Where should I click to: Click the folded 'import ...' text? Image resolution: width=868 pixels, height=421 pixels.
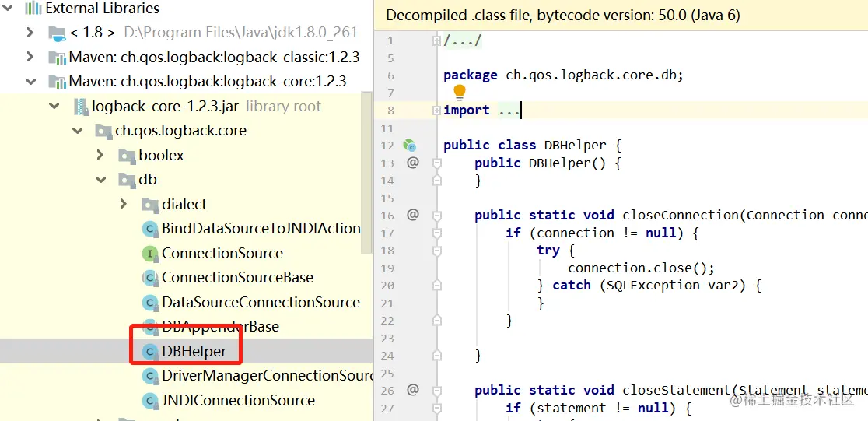click(481, 111)
